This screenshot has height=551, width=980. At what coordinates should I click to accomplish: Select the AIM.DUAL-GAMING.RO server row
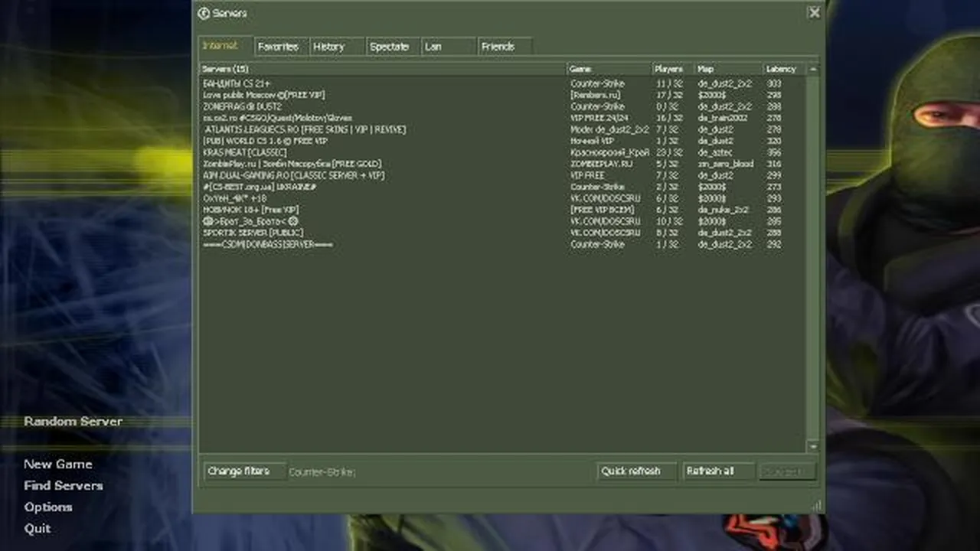(502, 175)
